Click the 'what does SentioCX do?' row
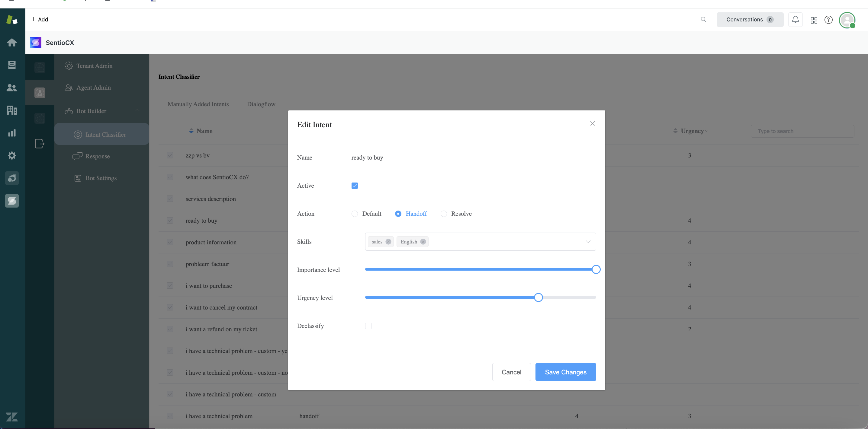Viewport: 868px width, 429px height. tap(217, 177)
